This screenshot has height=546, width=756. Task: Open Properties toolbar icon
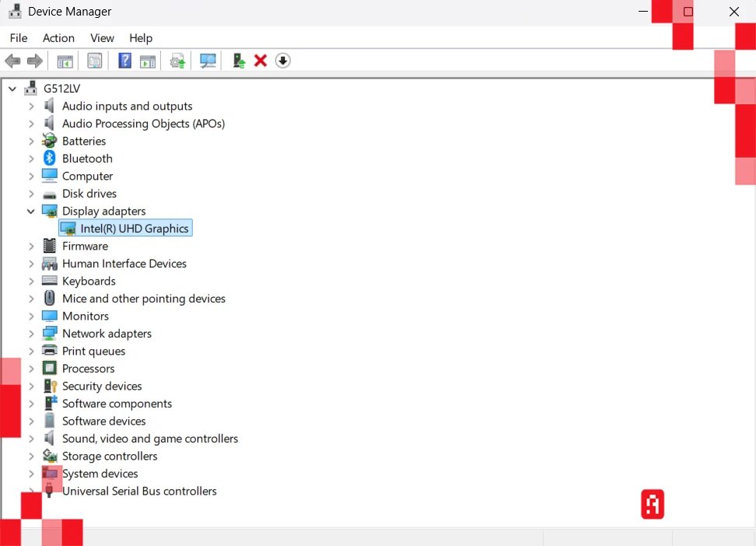[95, 61]
